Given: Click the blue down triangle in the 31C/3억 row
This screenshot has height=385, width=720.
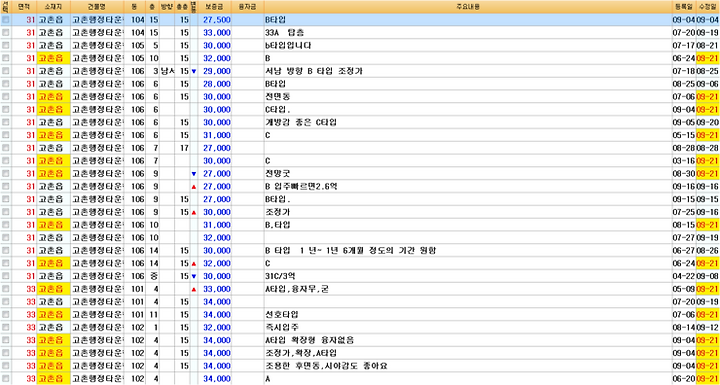Looking at the screenshot, I should 193,277.
